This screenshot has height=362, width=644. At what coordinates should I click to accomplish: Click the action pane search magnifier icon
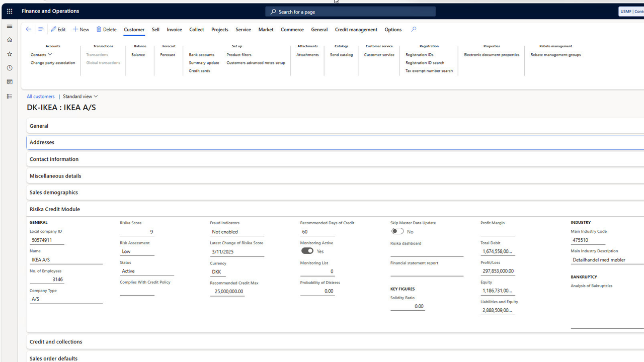(414, 29)
